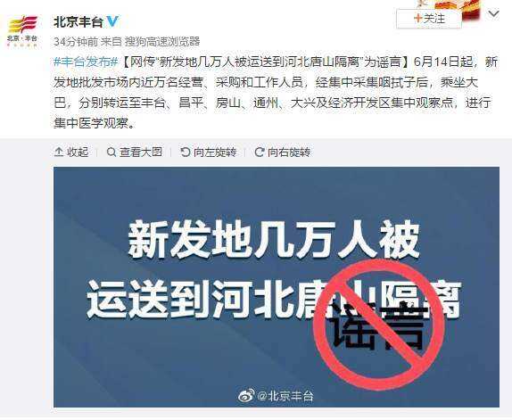Open the #丰台发布# hashtag topic

coord(86,62)
